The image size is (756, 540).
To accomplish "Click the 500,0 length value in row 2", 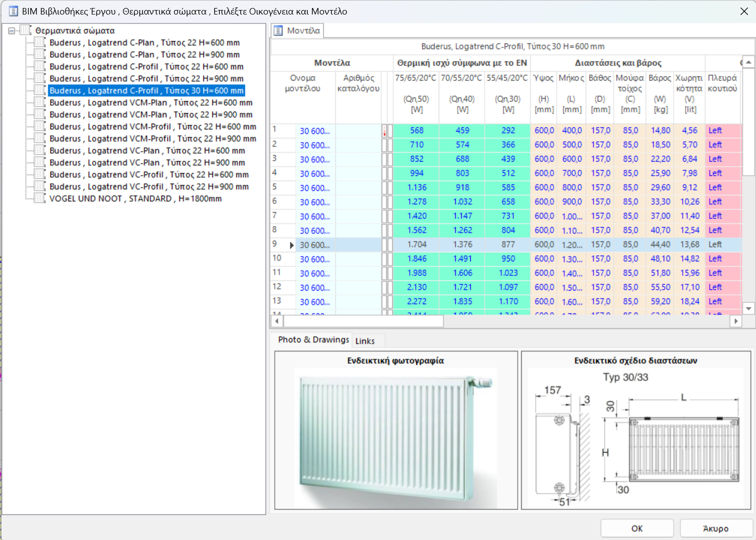I will [572, 145].
